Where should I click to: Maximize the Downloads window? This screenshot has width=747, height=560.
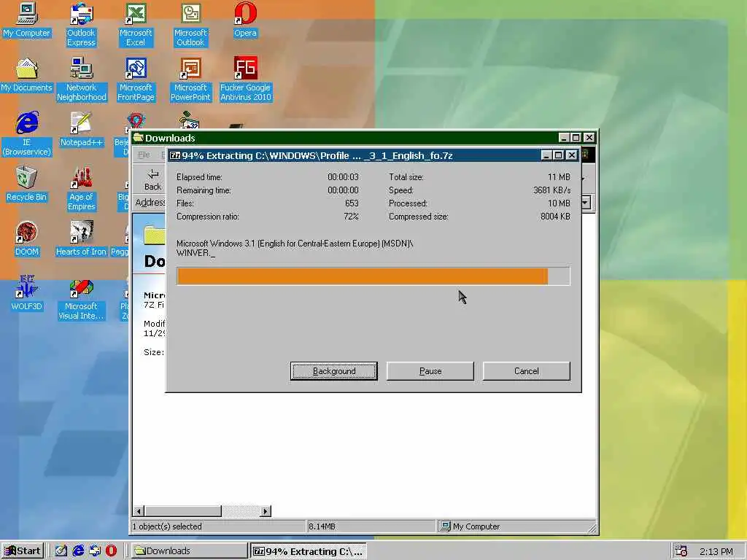click(x=576, y=138)
